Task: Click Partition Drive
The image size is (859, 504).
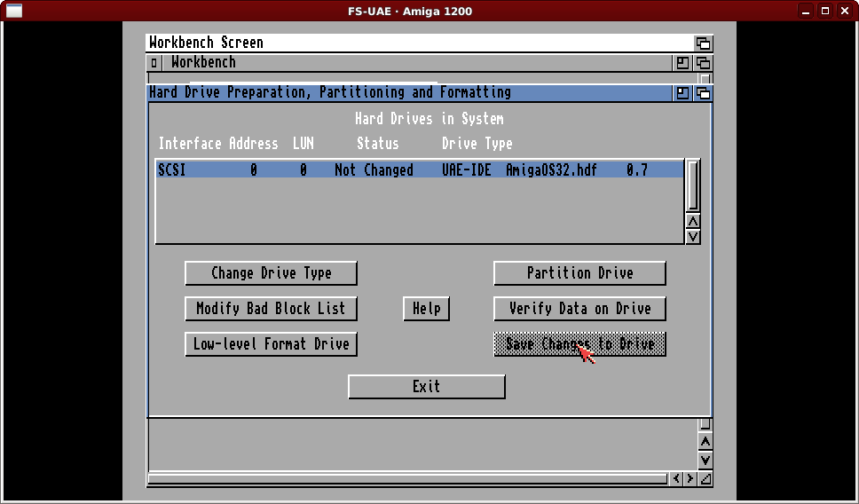Action: pyautogui.click(x=579, y=272)
